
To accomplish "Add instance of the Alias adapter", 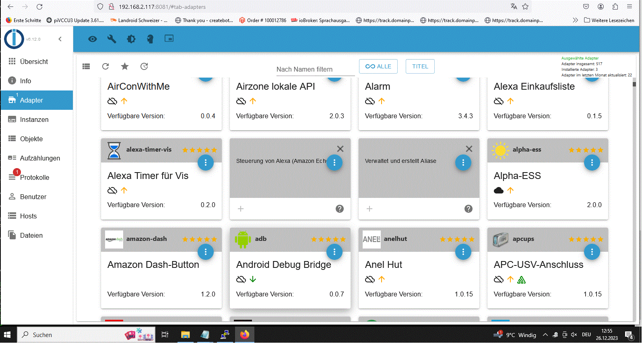I will pos(369,209).
